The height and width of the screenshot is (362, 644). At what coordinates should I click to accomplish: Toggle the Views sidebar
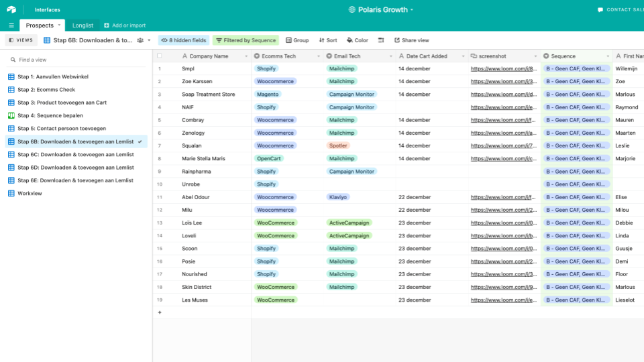point(21,40)
